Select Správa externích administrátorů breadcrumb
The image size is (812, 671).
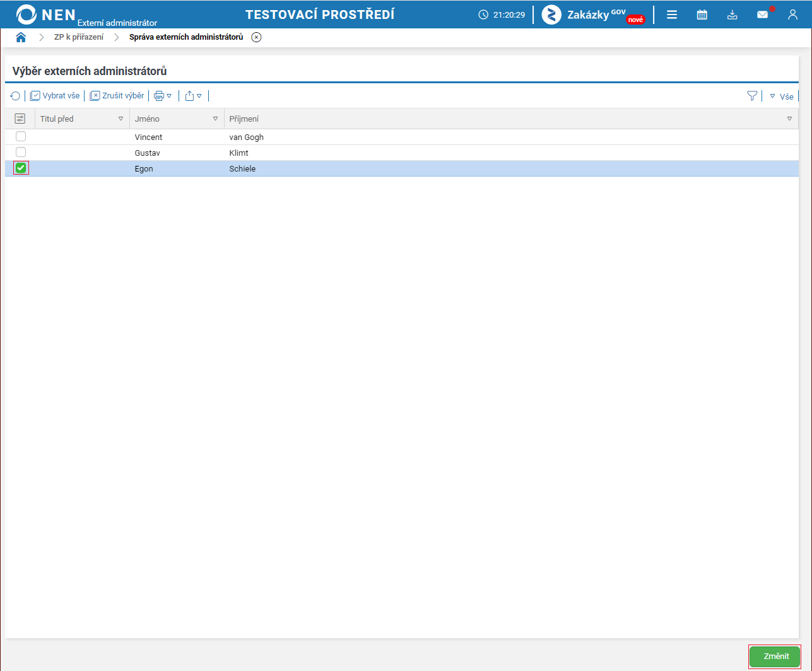tap(186, 37)
